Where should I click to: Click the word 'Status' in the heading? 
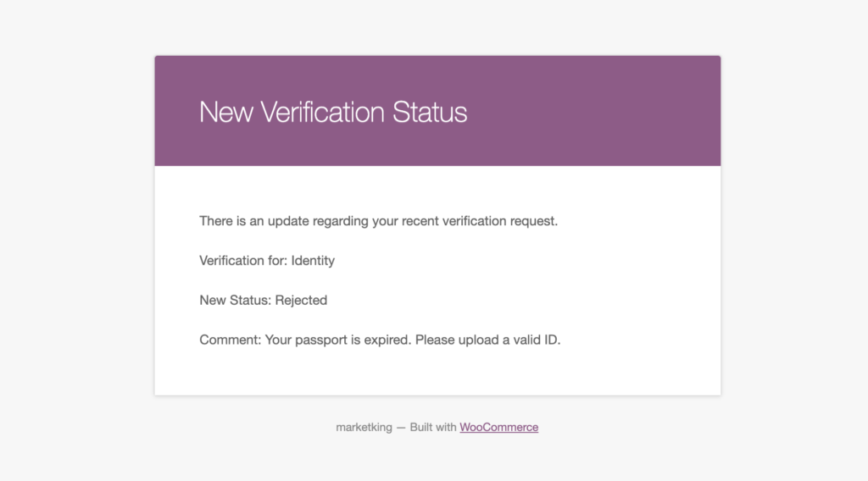[x=430, y=113]
